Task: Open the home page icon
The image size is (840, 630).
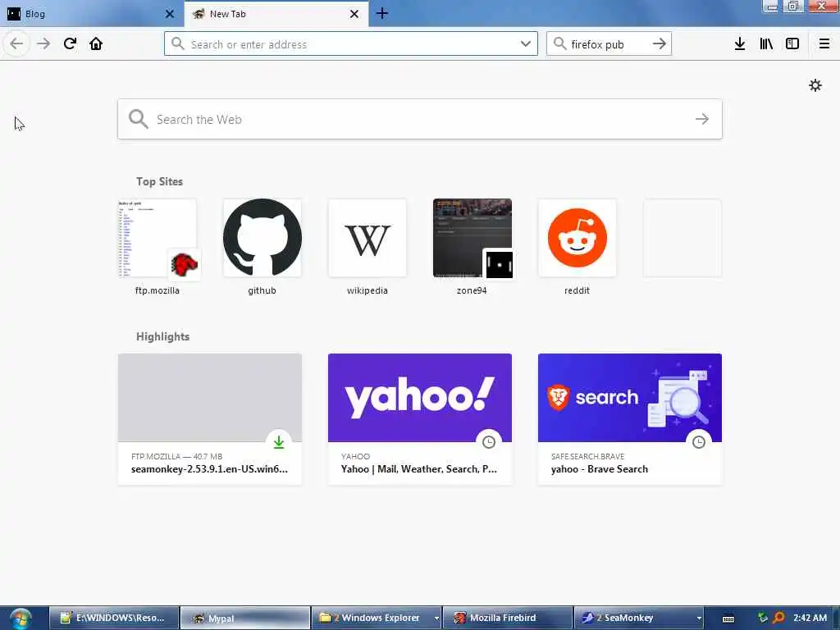Action: [96, 44]
